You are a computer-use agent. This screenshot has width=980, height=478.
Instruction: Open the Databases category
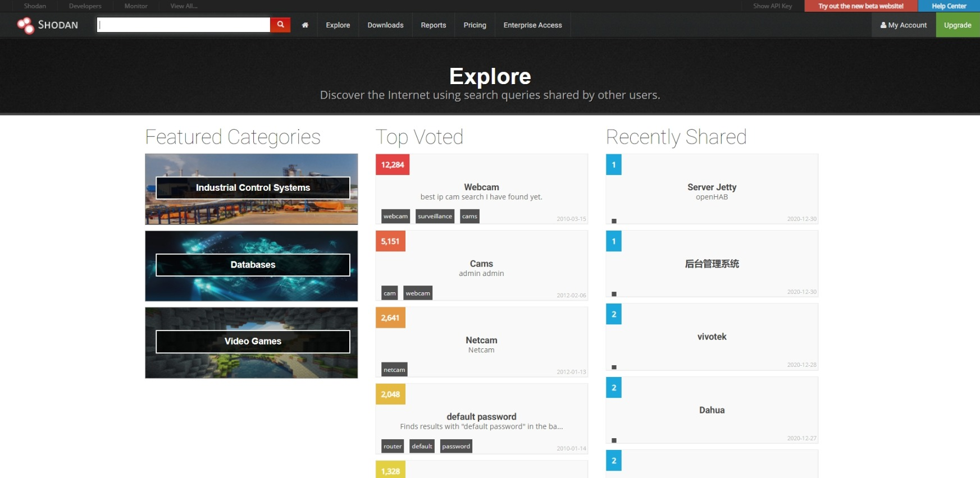coord(253,265)
